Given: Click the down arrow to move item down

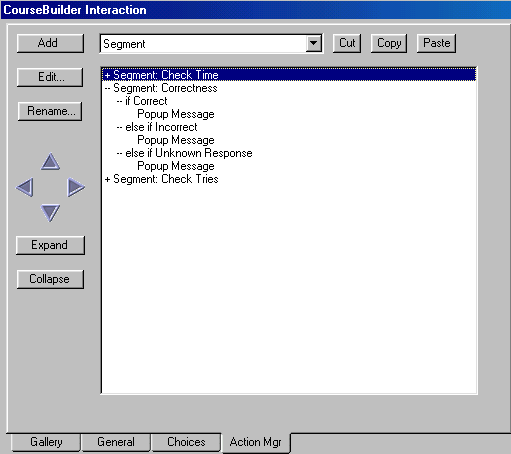Looking at the screenshot, I should click(50, 213).
